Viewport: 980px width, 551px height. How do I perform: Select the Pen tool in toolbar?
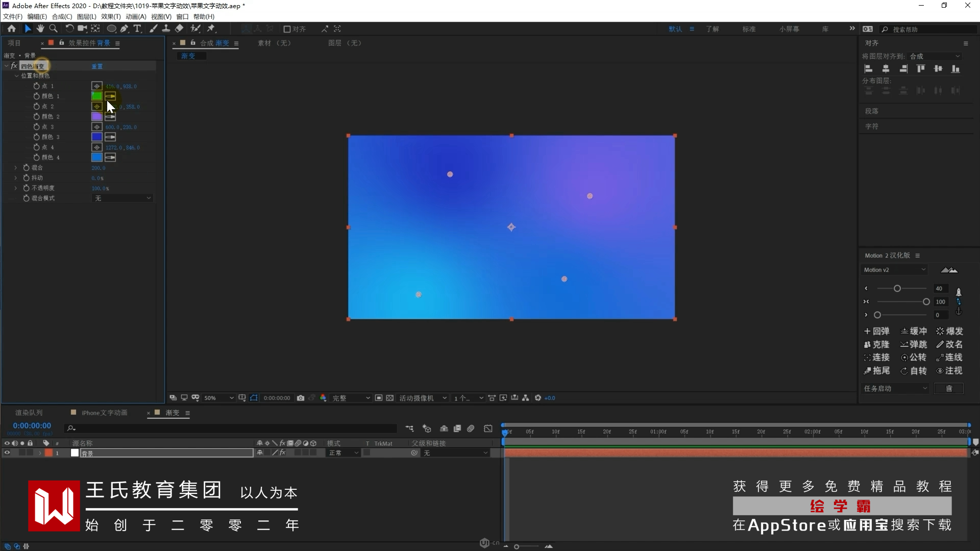tap(124, 29)
